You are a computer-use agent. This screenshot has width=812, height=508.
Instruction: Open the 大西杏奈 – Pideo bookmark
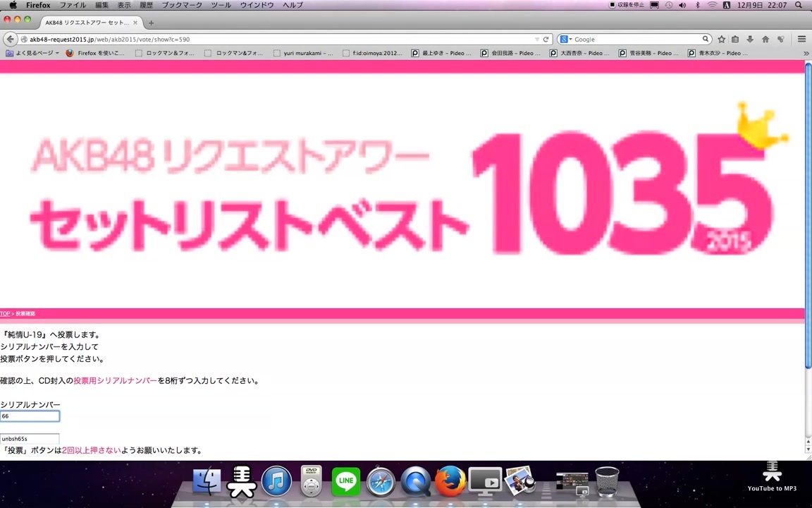coord(579,53)
